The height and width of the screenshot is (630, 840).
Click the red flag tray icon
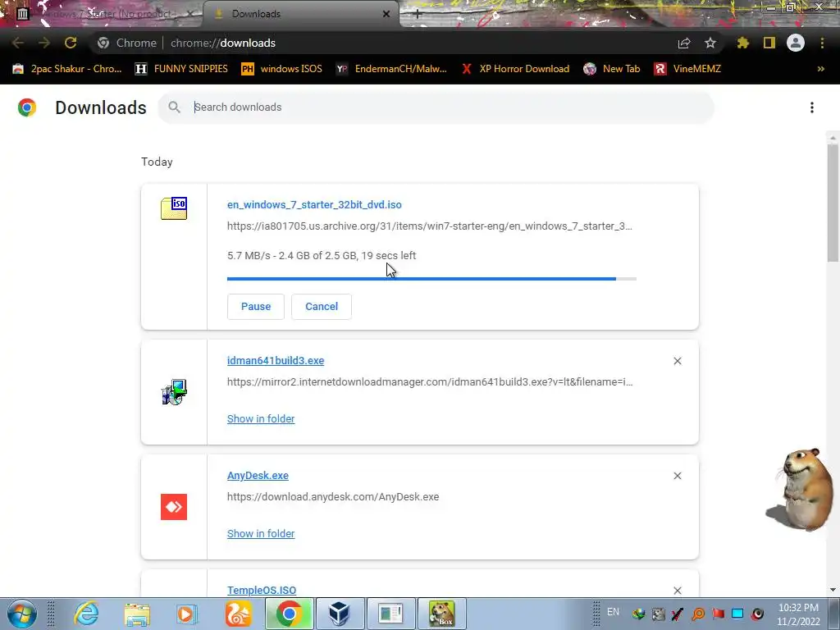click(718, 614)
